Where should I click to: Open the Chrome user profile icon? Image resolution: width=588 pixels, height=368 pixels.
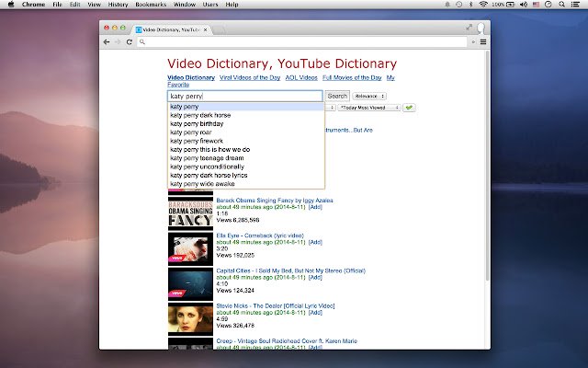pos(481,28)
